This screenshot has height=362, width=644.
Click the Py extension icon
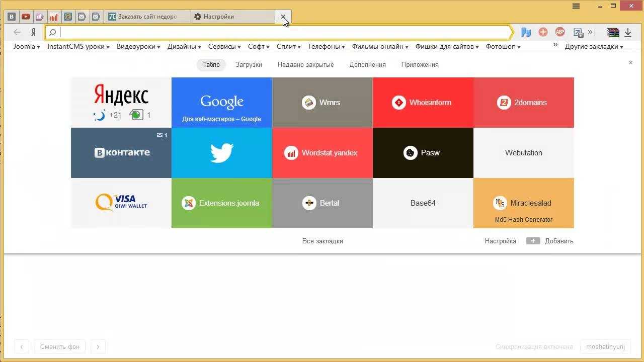click(526, 32)
